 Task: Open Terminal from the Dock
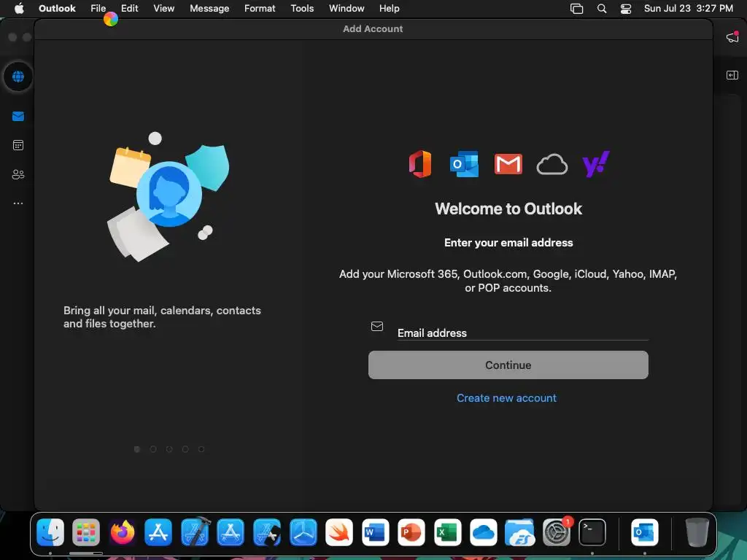(x=592, y=532)
